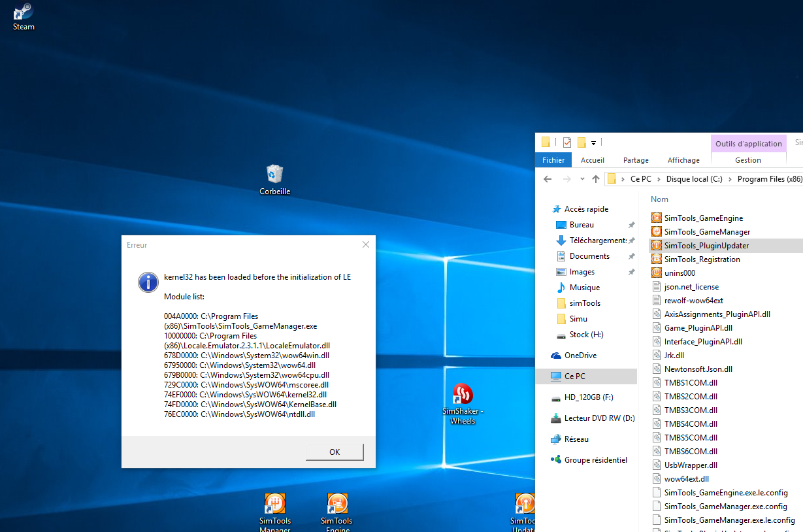The height and width of the screenshot is (532, 803).
Task: Select AxisAssignments_PluginAPI.dll in the file list
Action: [x=717, y=314]
